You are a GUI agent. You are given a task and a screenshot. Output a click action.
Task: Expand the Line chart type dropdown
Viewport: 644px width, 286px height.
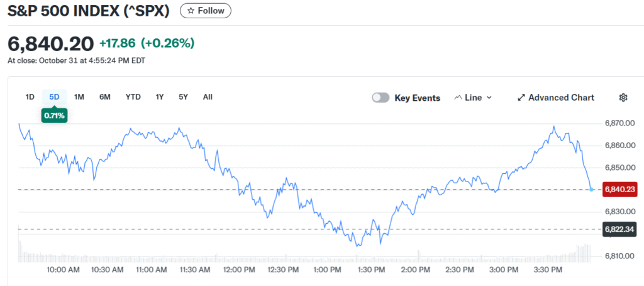[473, 98]
